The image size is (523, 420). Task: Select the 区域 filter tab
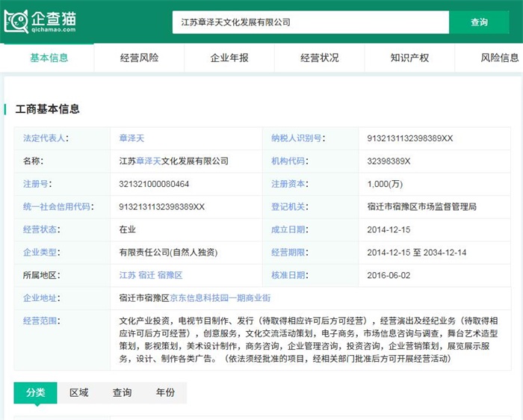tap(78, 392)
